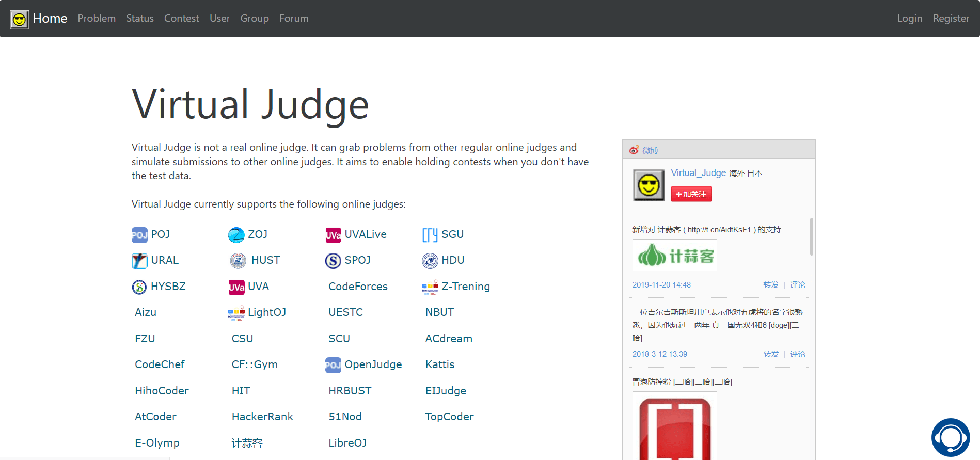
Task: Click 转发 on the 2019-11-20 post
Action: [771, 285]
